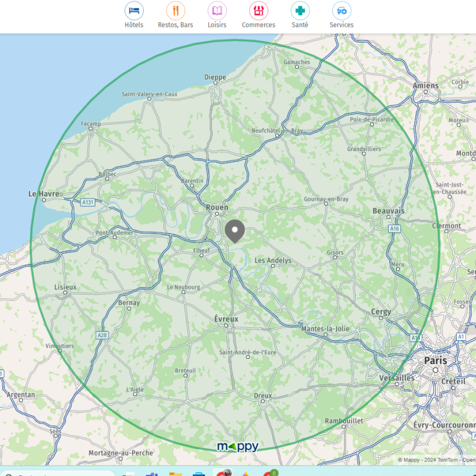Click the Dieppe town label
Viewport: 476px width, 476px height.
tap(215, 77)
